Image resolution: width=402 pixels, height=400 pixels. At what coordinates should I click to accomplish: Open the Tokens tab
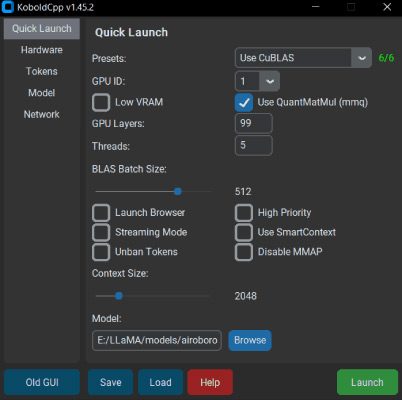(42, 71)
